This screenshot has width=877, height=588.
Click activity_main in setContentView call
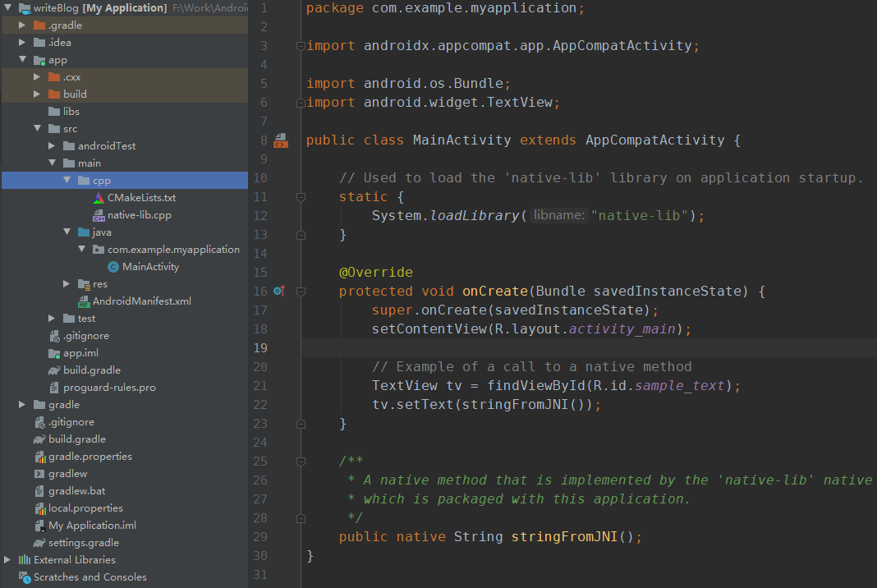[622, 329]
